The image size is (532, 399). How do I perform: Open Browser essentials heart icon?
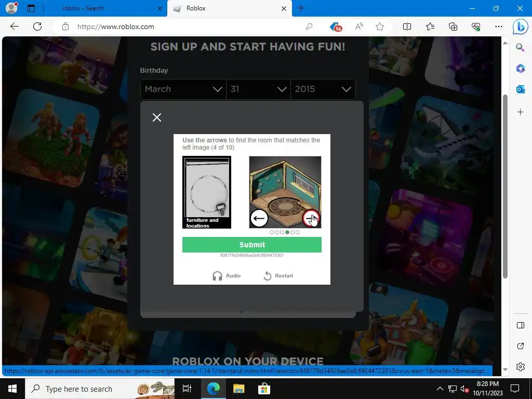[x=476, y=26]
